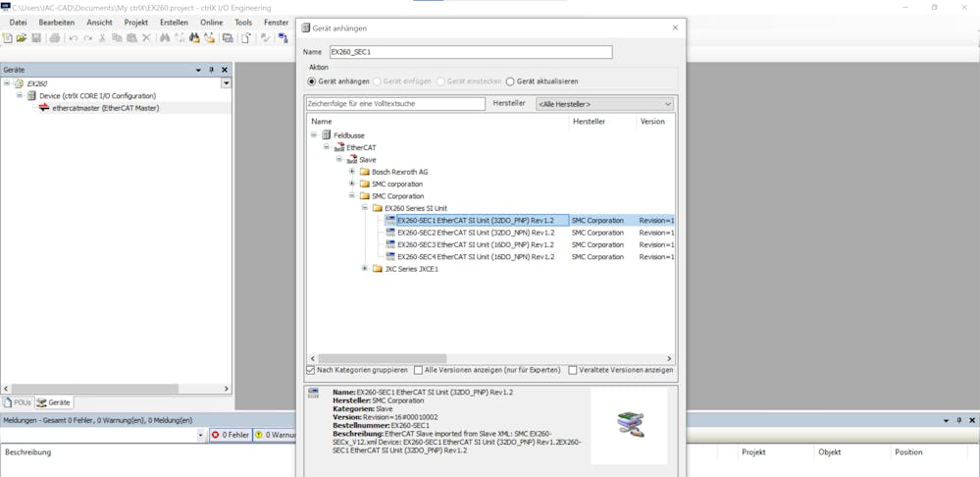Screen dimensions: 980x477
Task: Undo the last action in toolbar
Action: tap(74, 38)
